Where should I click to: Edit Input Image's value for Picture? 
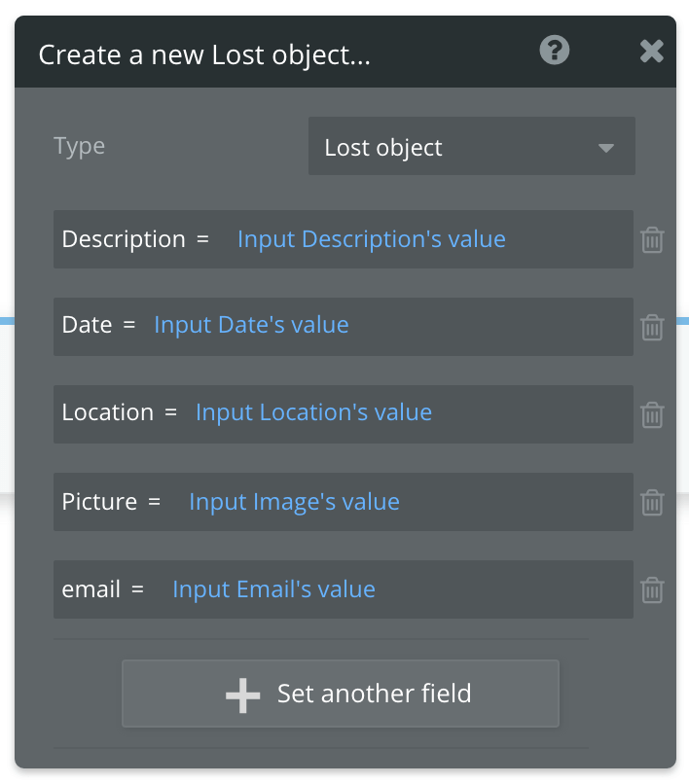[x=294, y=502]
